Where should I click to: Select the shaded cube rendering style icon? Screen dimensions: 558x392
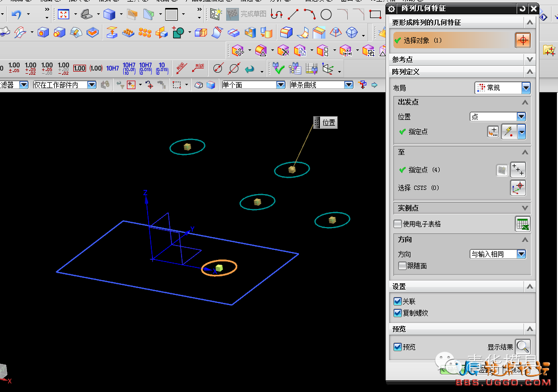(x=109, y=14)
